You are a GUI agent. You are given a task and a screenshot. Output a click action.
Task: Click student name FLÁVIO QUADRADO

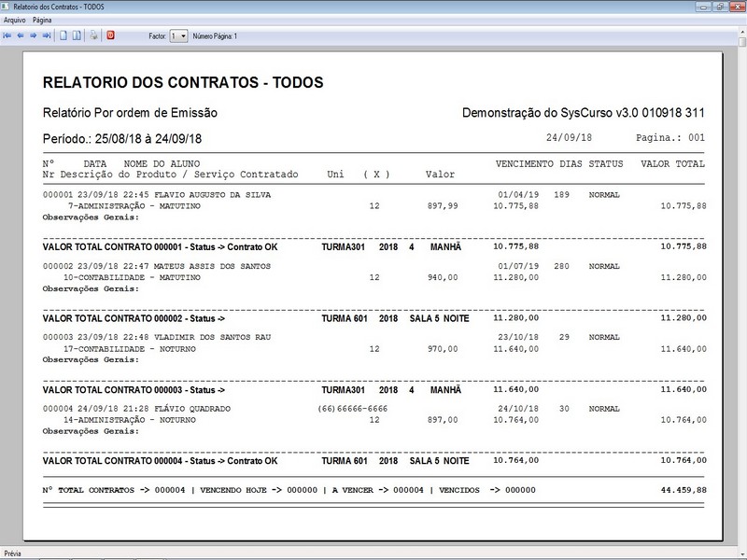click(192, 409)
